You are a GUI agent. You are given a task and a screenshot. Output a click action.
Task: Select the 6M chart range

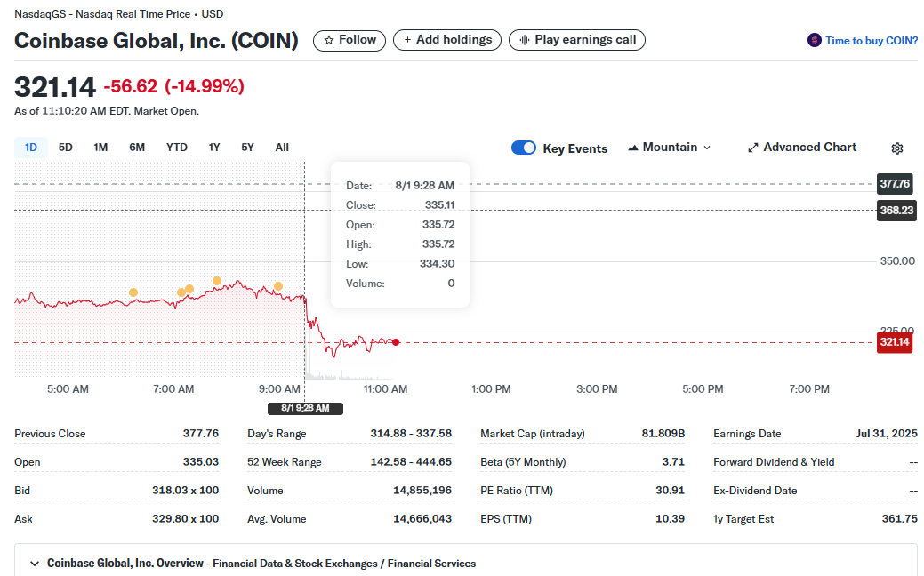(x=137, y=148)
